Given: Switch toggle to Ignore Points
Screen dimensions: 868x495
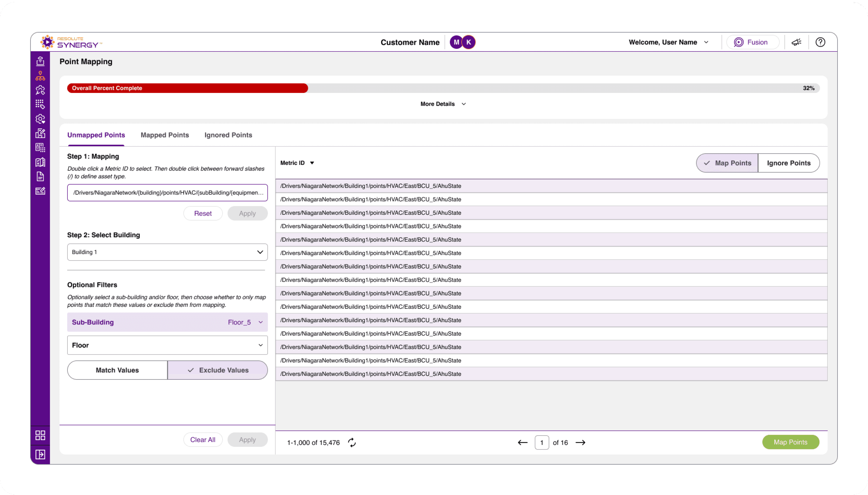Looking at the screenshot, I should point(788,163).
